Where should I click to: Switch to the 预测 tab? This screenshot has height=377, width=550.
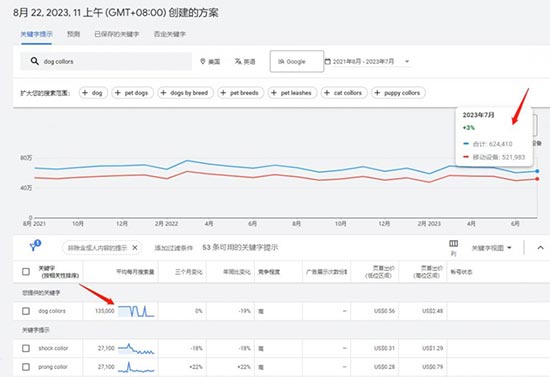pyautogui.click(x=73, y=34)
